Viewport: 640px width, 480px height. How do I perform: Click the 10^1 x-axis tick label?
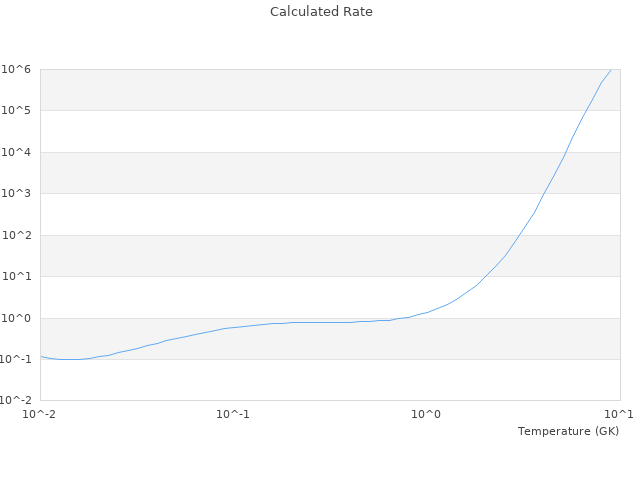(619, 414)
